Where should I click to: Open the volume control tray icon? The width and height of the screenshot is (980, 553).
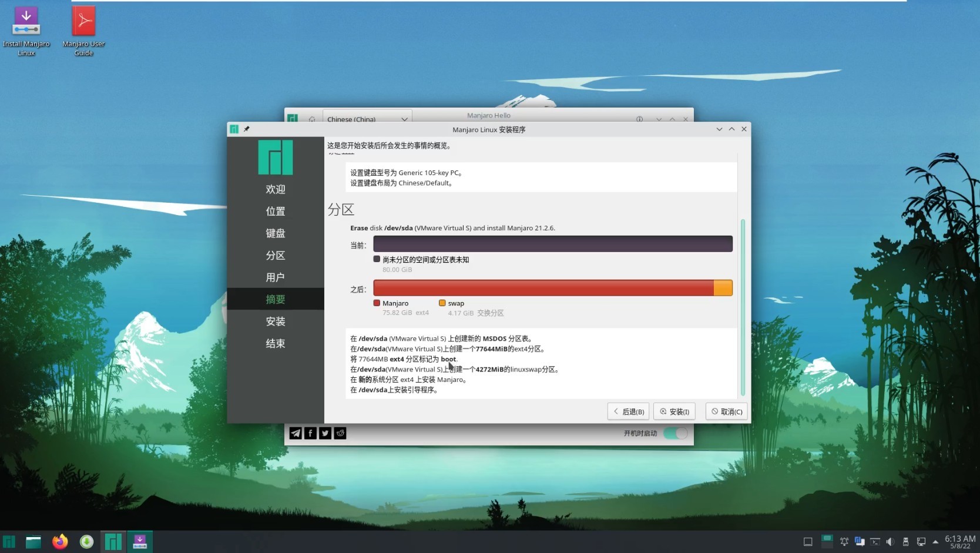coord(890,542)
